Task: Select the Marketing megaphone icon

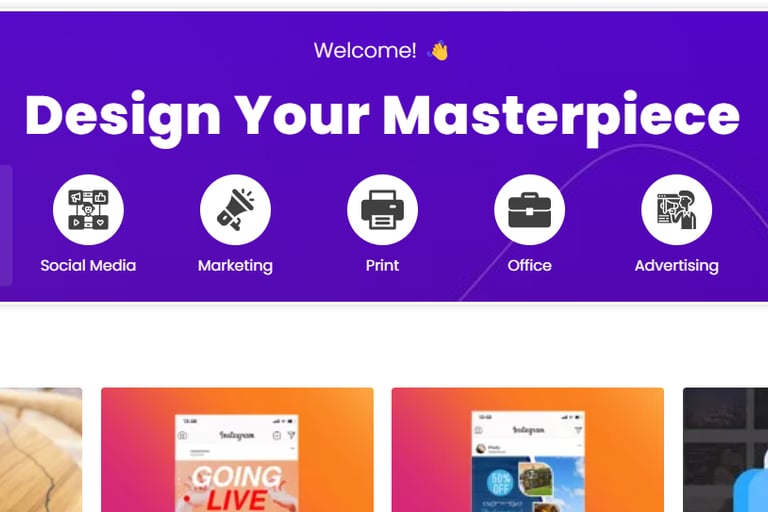Action: click(x=236, y=210)
